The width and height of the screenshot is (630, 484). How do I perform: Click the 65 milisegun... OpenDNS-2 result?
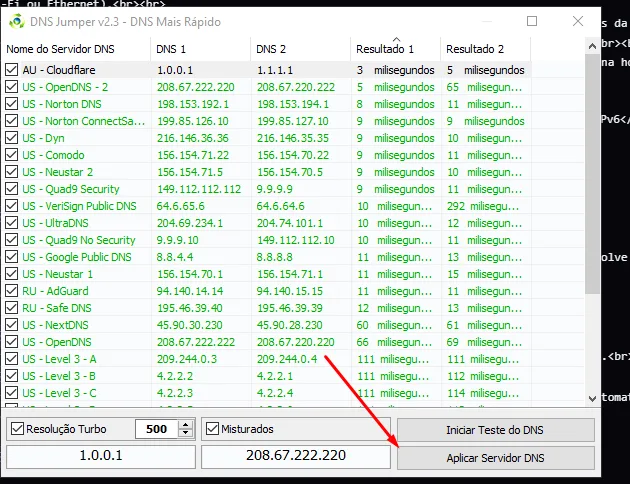tap(484, 87)
